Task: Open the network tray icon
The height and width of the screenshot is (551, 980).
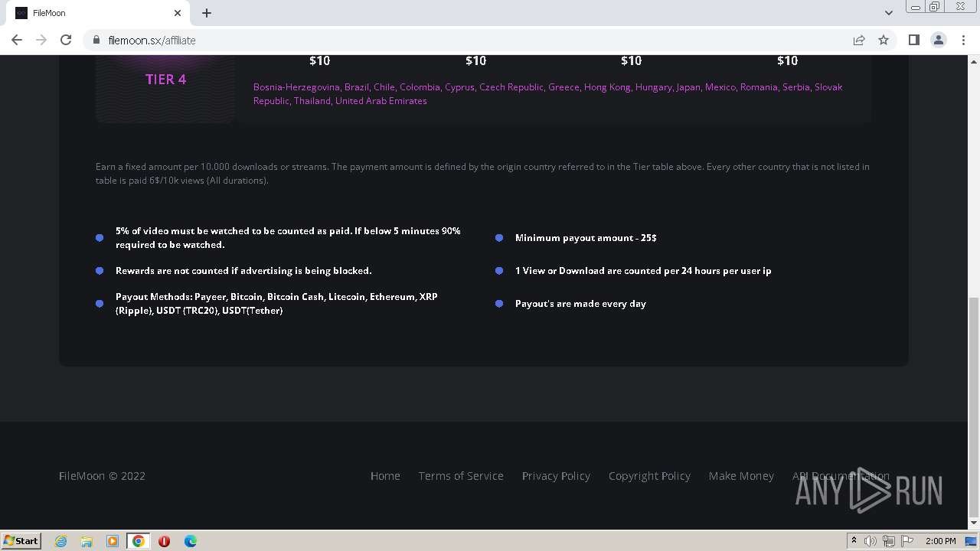Action: click(x=889, y=541)
